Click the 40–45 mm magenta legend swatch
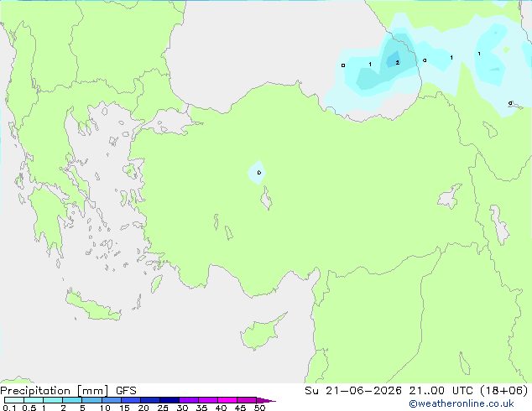This screenshot has height=411, width=532. click(x=227, y=400)
